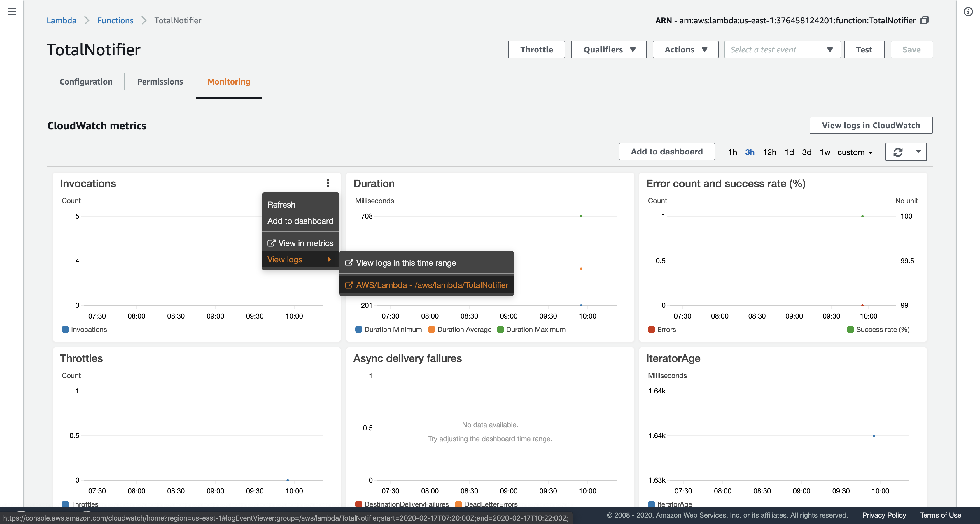Open the Actions dropdown menu

pos(685,50)
